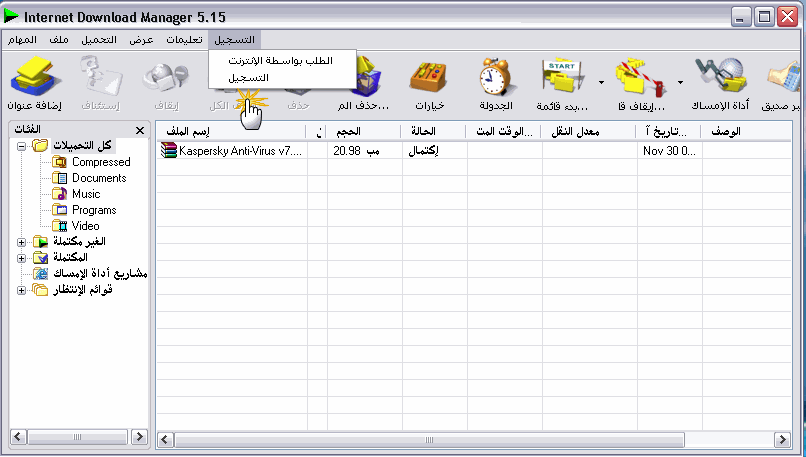Viewport: 806px width, 457px height.
Task: Open the Start Queue dropdown arrow
Action: (x=601, y=82)
